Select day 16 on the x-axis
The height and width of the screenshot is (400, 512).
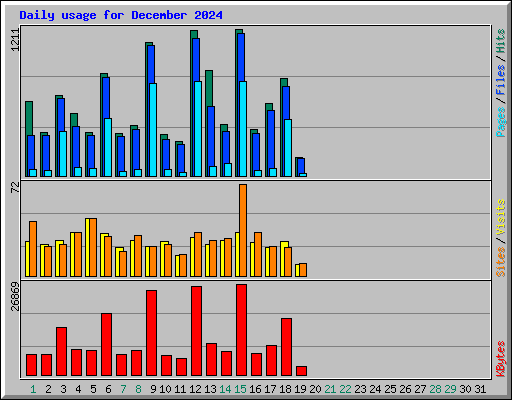255,389
